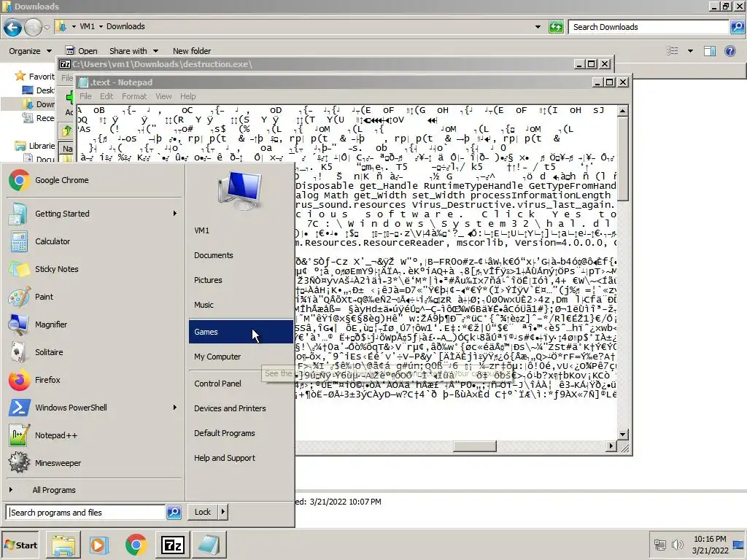Click the search magnifier button in Start menu
Viewport: 747px width, 560px height.
pos(174,513)
